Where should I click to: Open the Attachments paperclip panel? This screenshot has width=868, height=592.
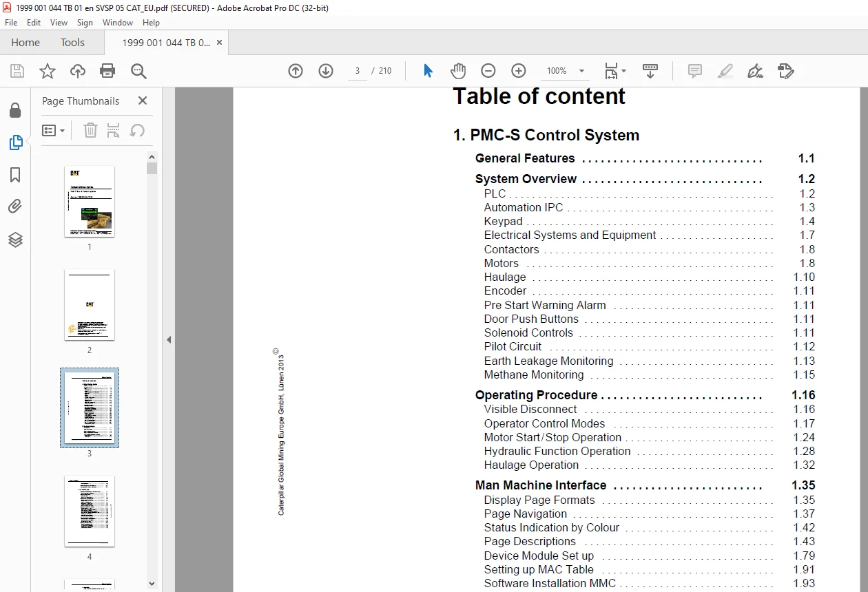[15, 207]
